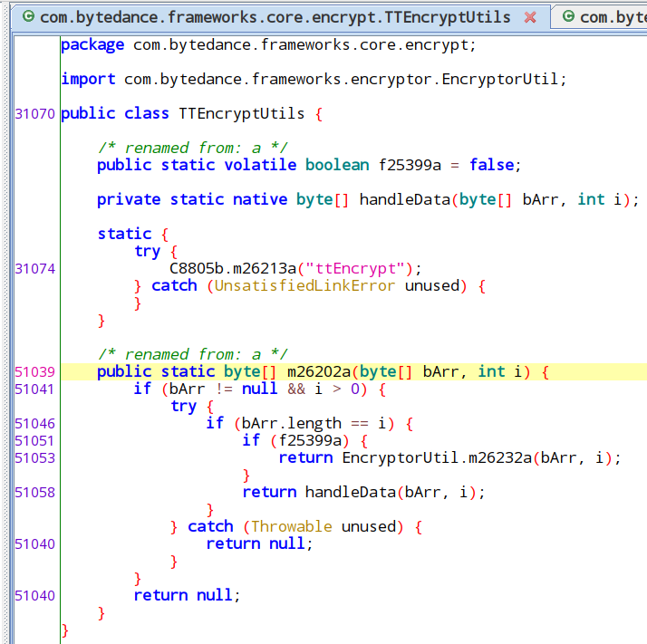Click the TTEncryptUtils class name declaration
This screenshot has height=644, width=647.
tap(242, 113)
